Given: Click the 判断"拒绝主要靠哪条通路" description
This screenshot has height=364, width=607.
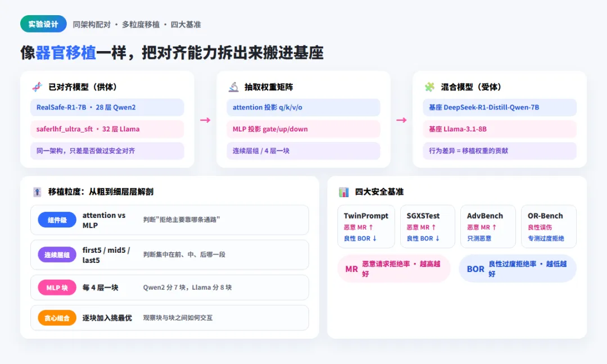Looking at the screenshot, I should click(182, 220).
